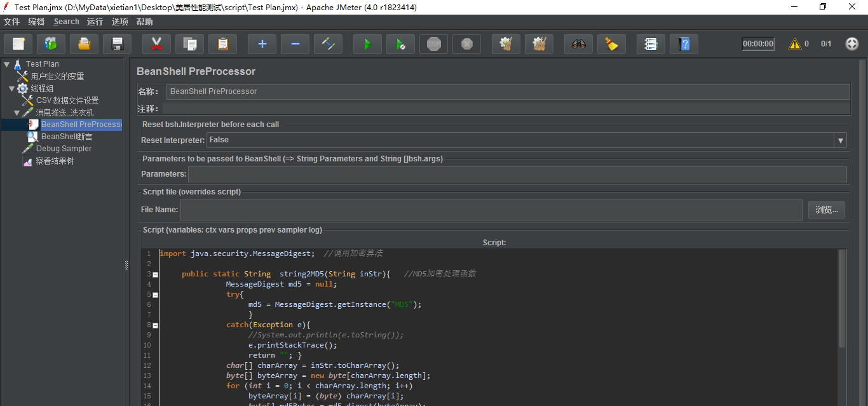
Task: Create a new test plan with New icon
Action: coord(18,44)
